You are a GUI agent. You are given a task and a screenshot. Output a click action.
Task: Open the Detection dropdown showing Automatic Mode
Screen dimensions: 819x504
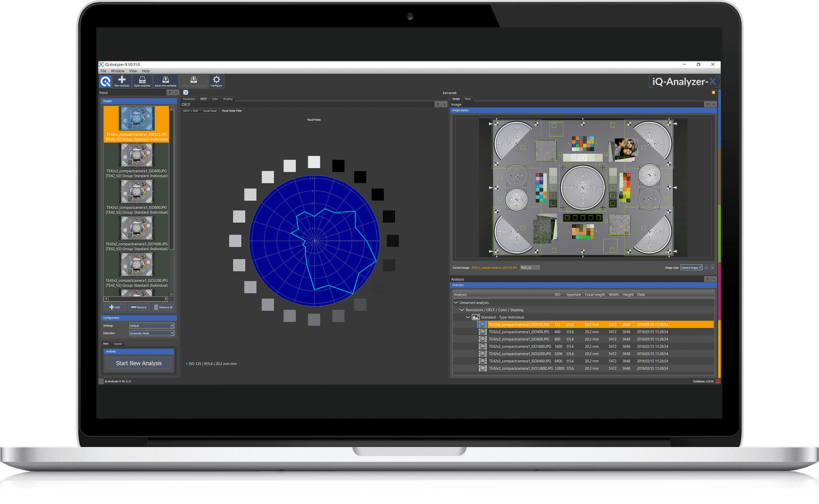[x=152, y=333]
